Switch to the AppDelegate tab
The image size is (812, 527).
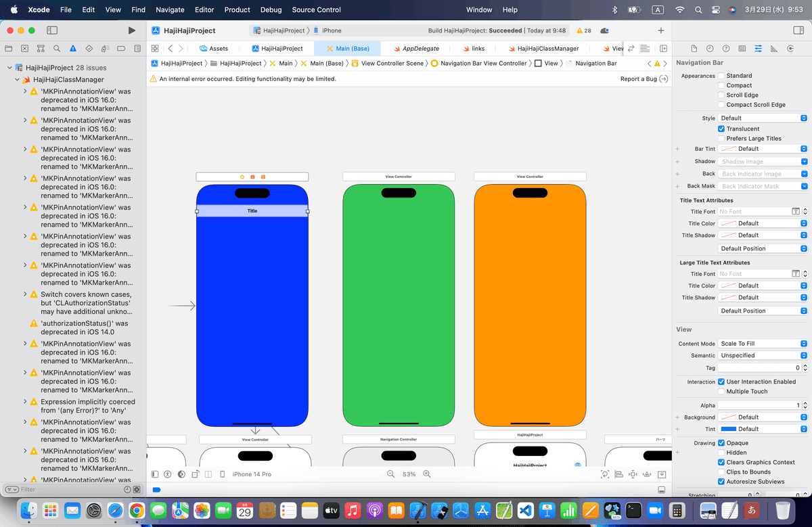(415, 49)
